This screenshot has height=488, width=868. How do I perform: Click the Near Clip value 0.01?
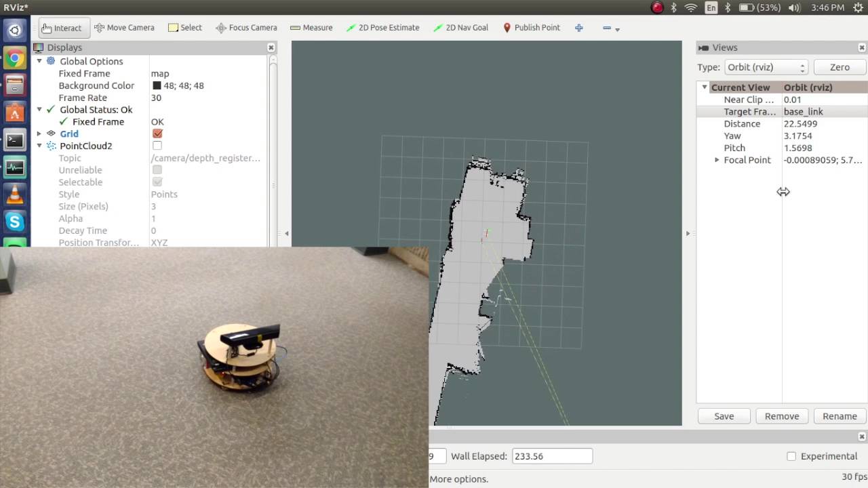792,100
